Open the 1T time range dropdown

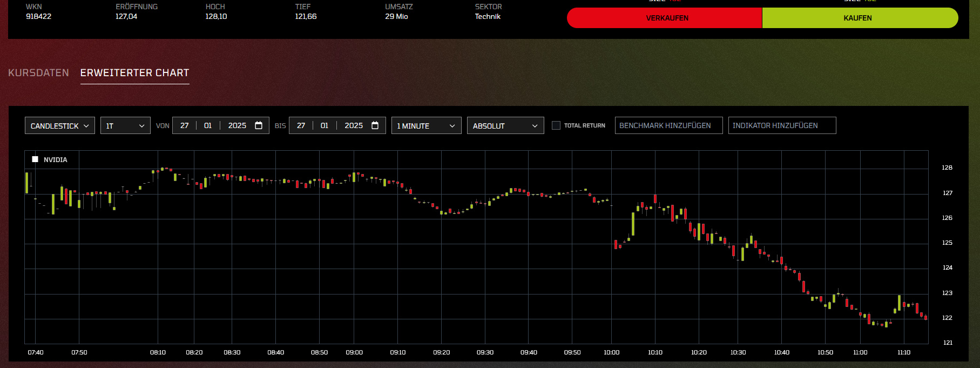click(x=125, y=126)
